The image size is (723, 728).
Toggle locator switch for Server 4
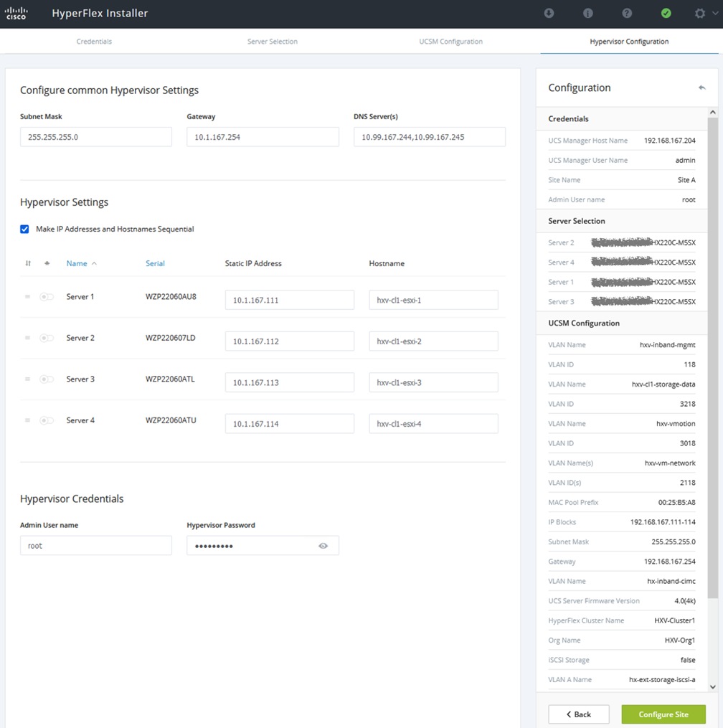[x=47, y=420]
